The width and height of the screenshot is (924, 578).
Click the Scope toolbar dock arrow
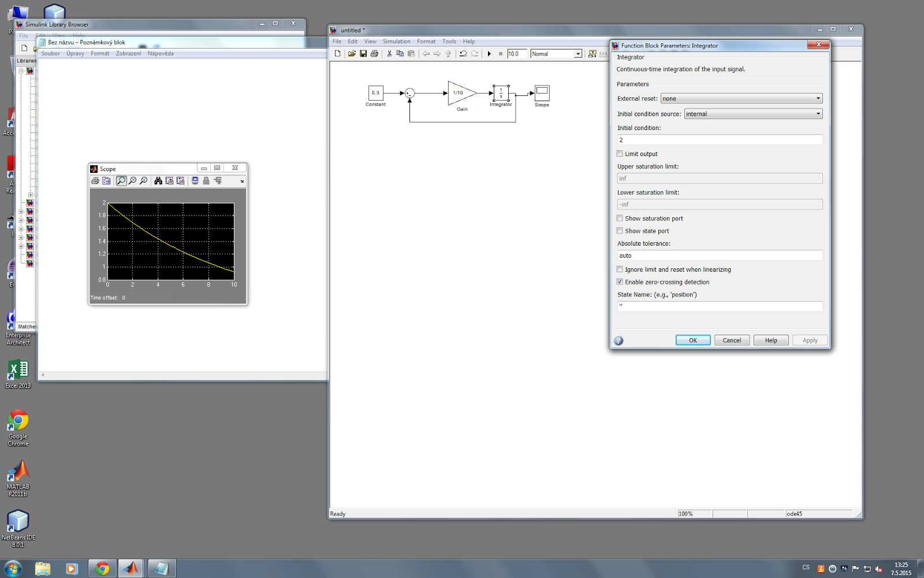pyautogui.click(x=242, y=181)
